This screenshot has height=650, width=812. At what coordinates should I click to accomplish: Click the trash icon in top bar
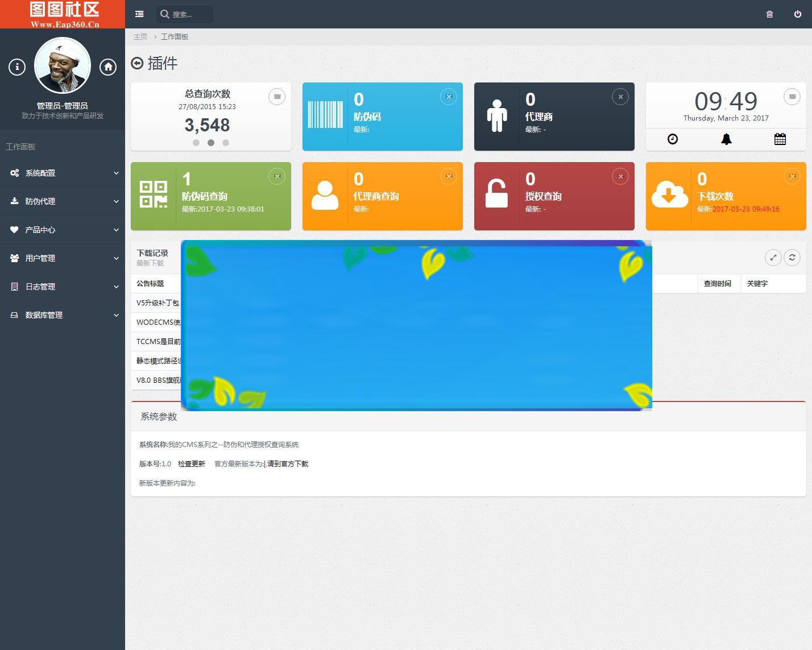769,14
